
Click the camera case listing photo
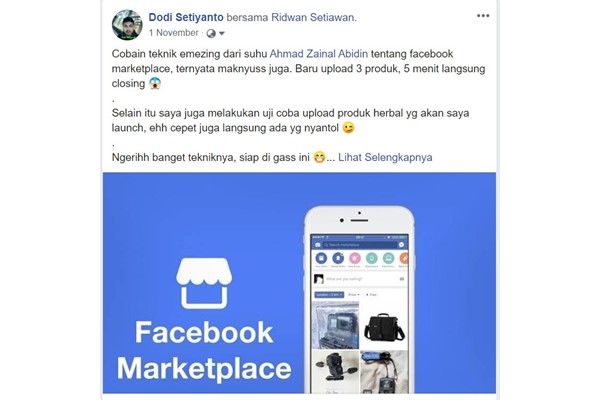tap(336, 325)
